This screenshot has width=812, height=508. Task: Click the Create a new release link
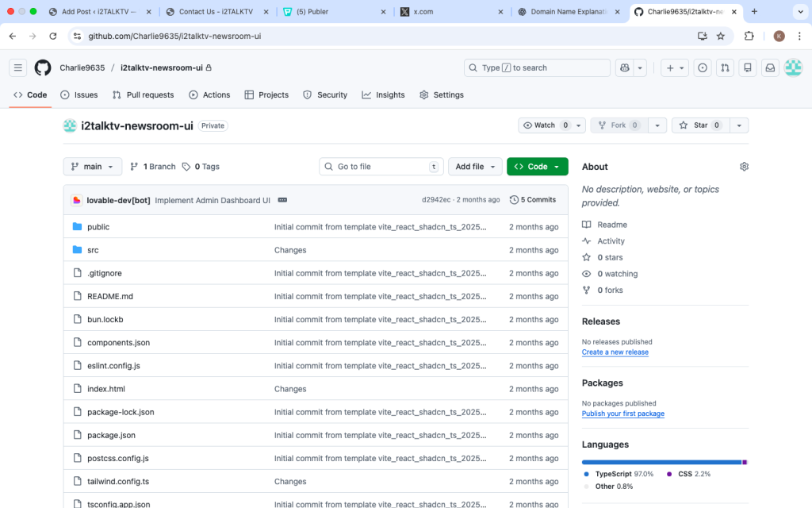click(x=615, y=352)
